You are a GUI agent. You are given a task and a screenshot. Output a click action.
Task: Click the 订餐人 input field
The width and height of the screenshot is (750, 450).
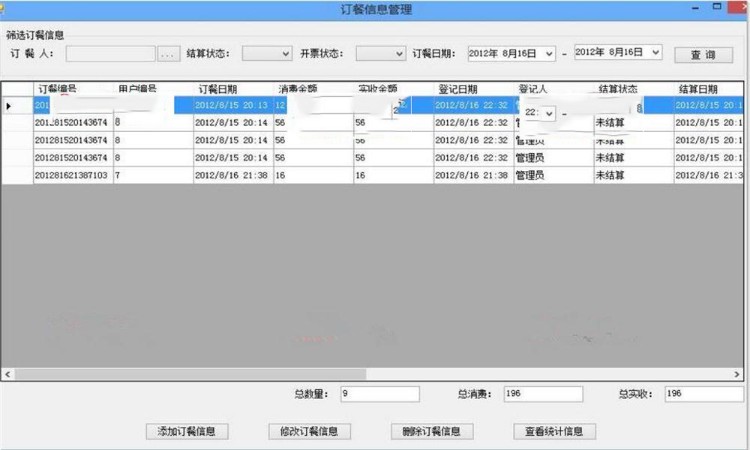110,54
